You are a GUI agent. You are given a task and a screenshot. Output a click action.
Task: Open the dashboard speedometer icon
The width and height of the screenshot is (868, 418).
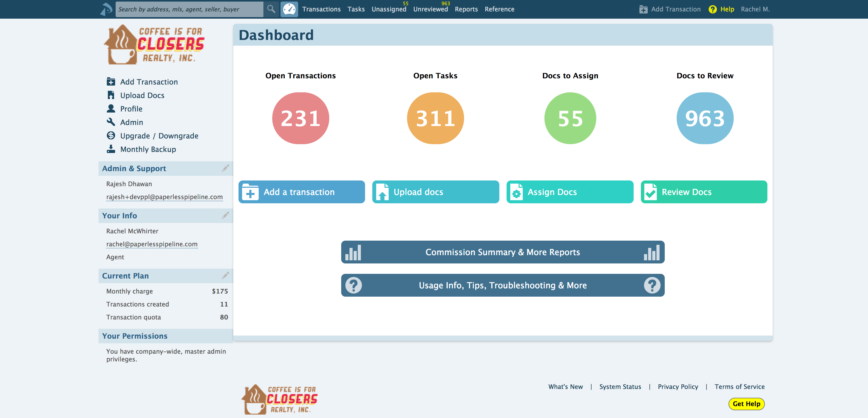pyautogui.click(x=289, y=9)
